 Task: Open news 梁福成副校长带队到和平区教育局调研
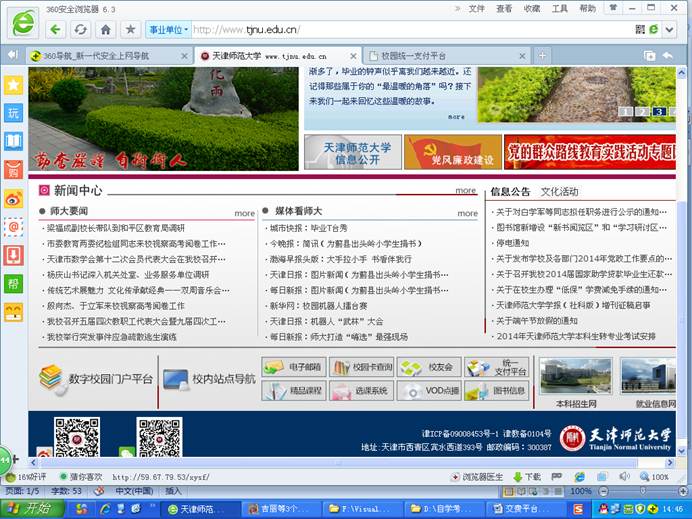116,228
